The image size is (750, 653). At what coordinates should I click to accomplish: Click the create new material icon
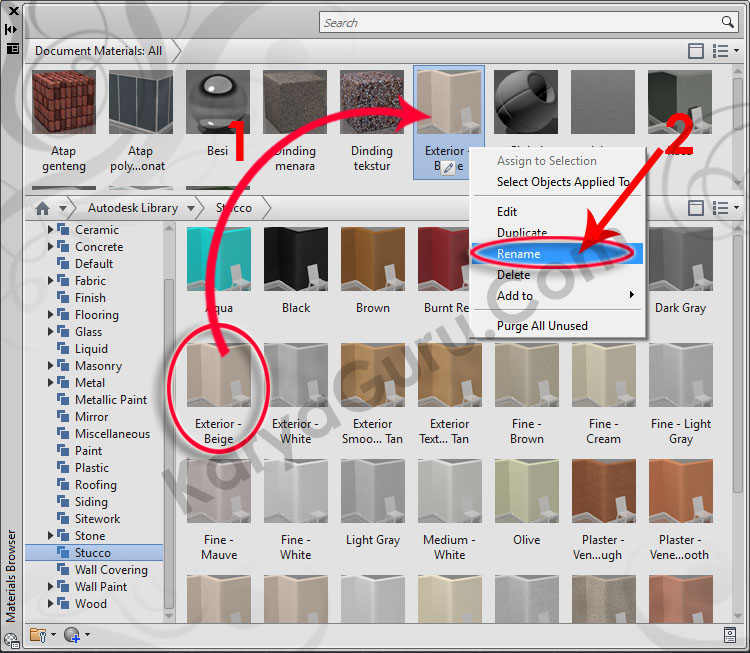tap(72, 634)
